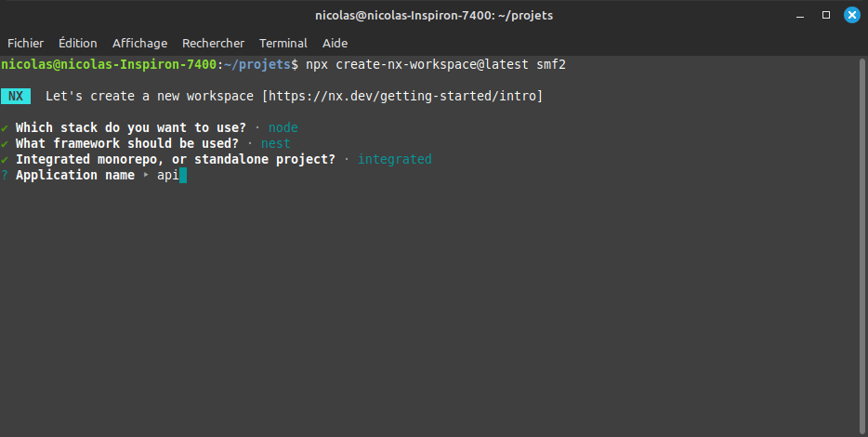868x437 pixels.
Task: Click the 'integrated' answer text
Action: coord(394,159)
